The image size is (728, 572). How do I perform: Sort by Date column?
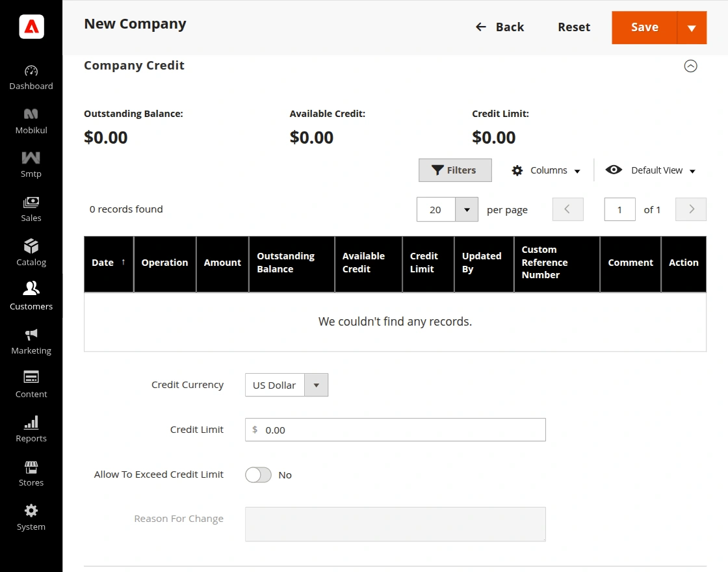(109, 264)
